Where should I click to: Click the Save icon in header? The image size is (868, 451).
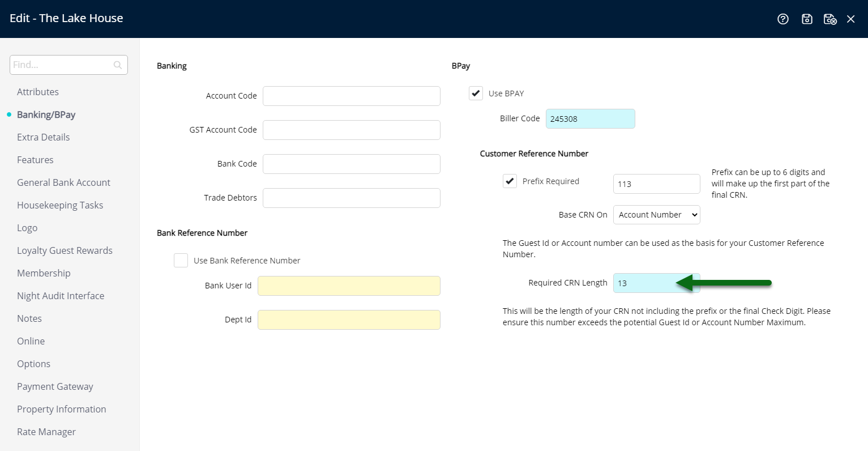807,19
